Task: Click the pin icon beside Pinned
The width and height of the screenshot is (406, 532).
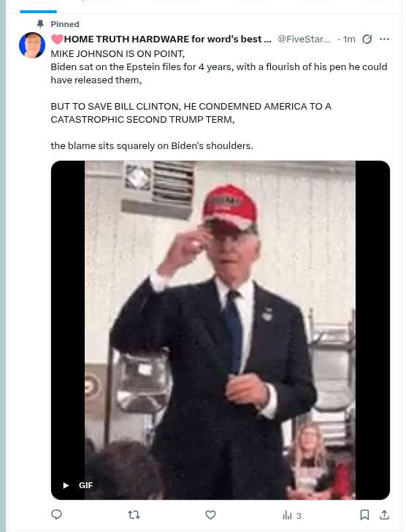Action: (40, 24)
